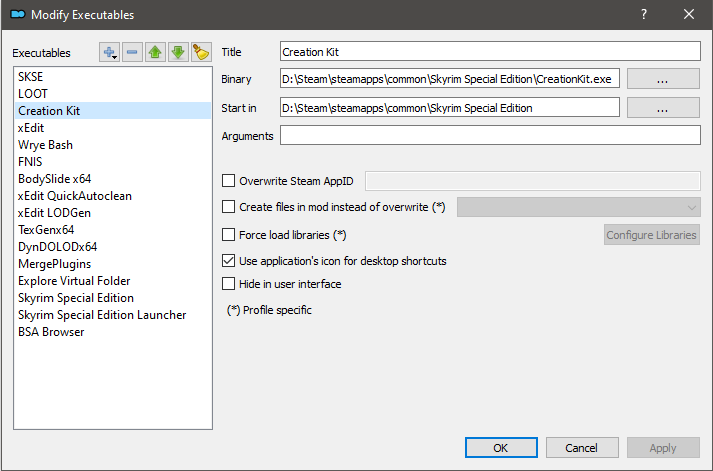The image size is (713, 471).
Task: Enable Overwrite Steam AppID checkbox
Action: pyautogui.click(x=229, y=181)
